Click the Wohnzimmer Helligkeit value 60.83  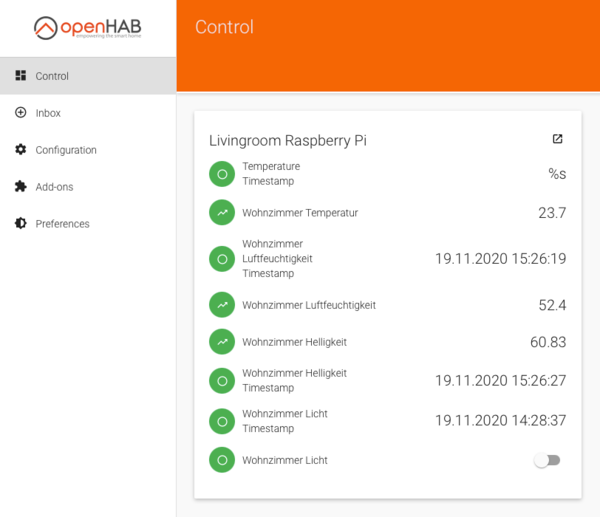[x=548, y=342]
